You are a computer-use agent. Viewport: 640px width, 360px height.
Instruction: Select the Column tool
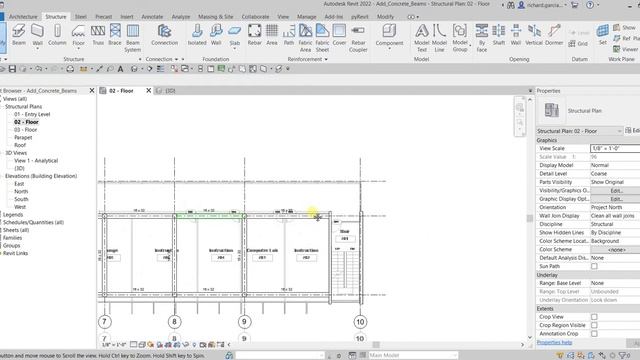(x=57, y=35)
